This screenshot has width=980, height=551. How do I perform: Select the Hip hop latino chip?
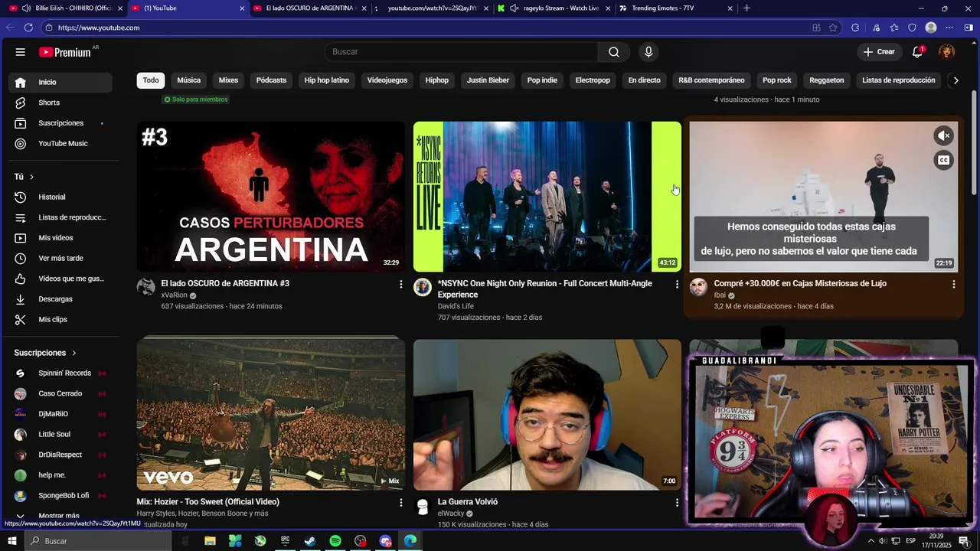coord(327,80)
